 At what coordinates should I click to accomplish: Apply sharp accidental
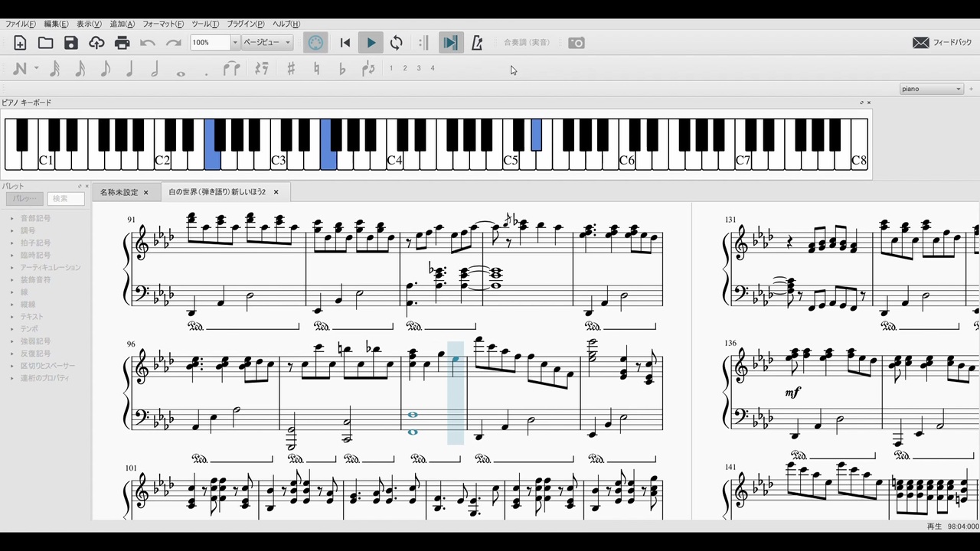coord(291,69)
